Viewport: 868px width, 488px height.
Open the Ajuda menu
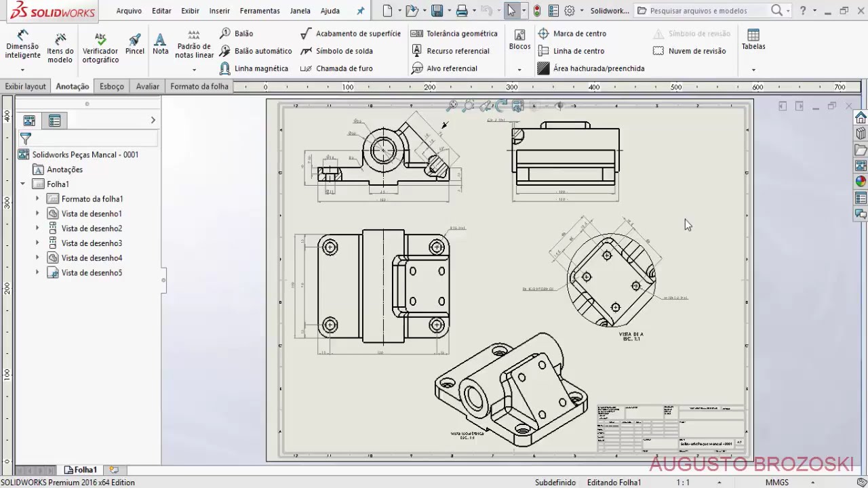(x=330, y=11)
